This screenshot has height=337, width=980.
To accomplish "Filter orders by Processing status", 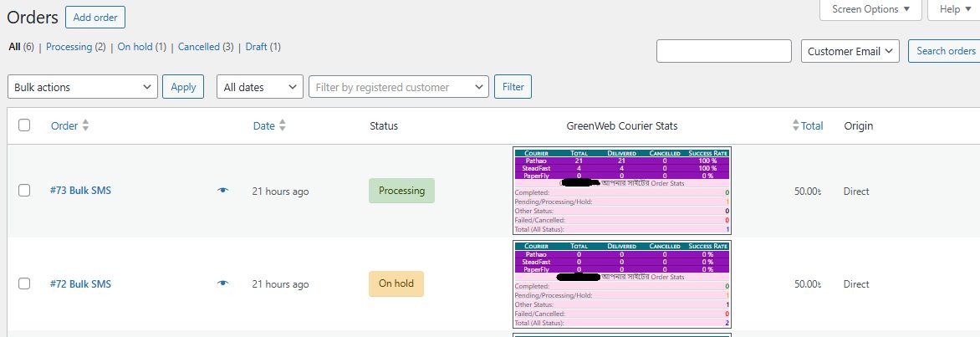I will pos(69,47).
